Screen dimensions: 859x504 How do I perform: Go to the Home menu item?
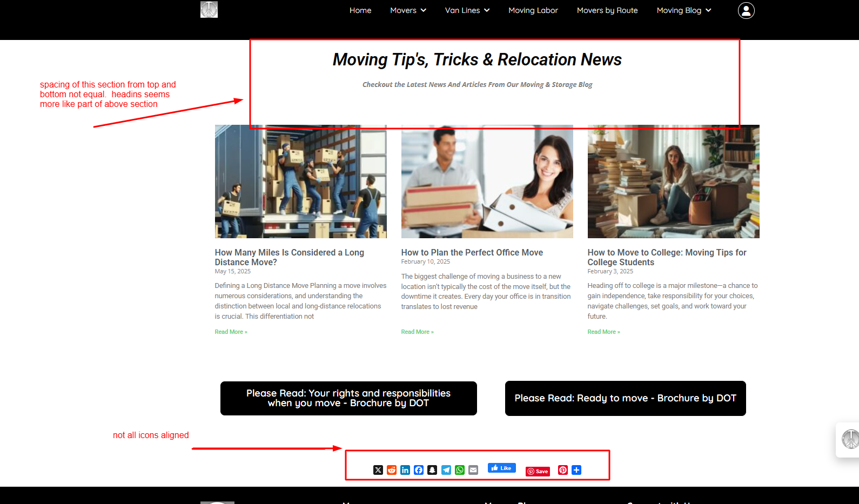pyautogui.click(x=360, y=10)
